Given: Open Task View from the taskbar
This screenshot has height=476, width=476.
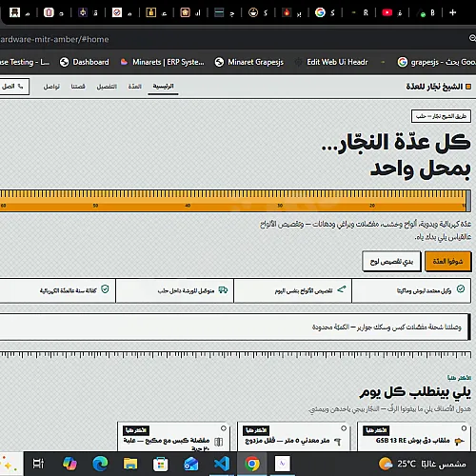Looking at the screenshot, I should [38, 464].
